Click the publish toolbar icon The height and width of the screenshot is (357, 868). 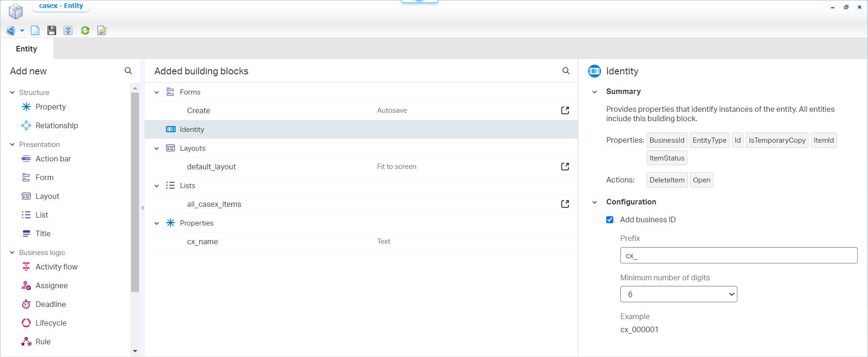tap(68, 30)
